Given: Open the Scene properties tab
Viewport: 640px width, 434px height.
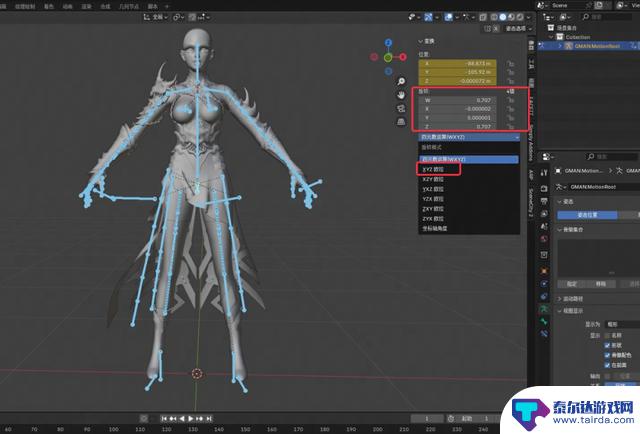Looking at the screenshot, I should tap(544, 227).
